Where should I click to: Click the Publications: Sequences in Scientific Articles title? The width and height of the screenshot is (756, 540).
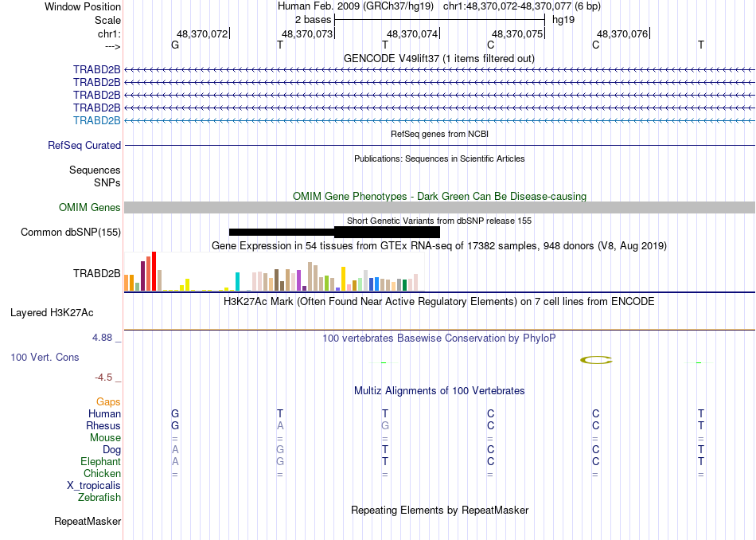point(439,158)
